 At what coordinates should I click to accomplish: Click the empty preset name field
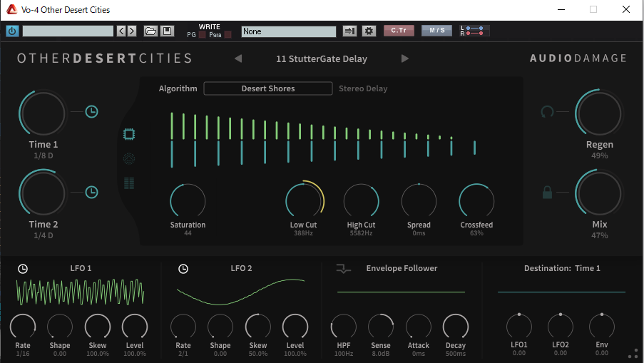pos(68,31)
